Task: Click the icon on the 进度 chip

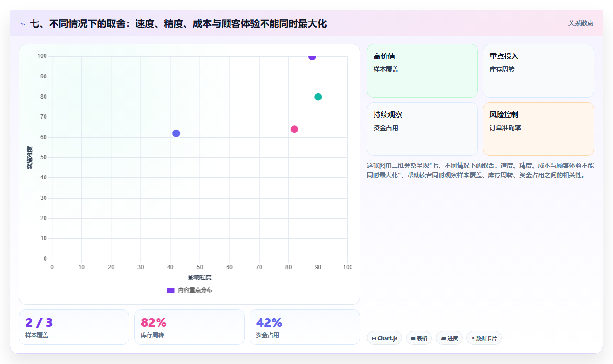Action: point(443,338)
